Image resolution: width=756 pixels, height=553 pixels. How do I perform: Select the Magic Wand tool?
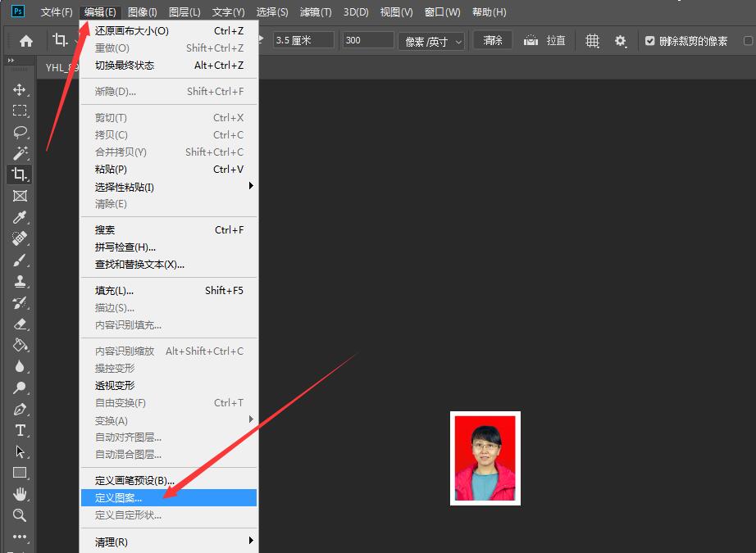coord(20,153)
